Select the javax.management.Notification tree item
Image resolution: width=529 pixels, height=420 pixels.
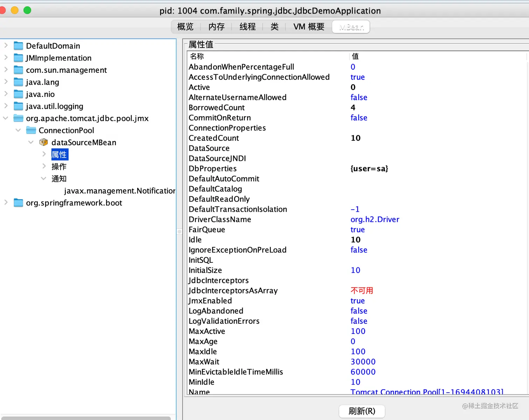120,191
